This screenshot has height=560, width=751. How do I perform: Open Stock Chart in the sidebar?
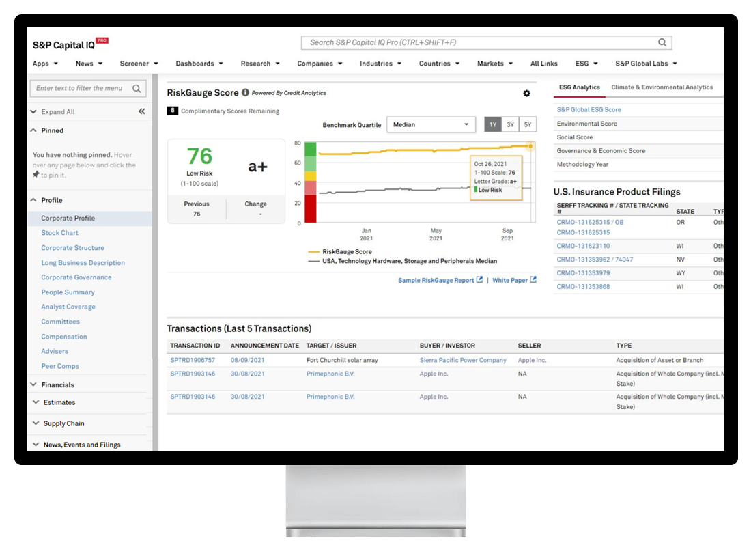(x=59, y=233)
